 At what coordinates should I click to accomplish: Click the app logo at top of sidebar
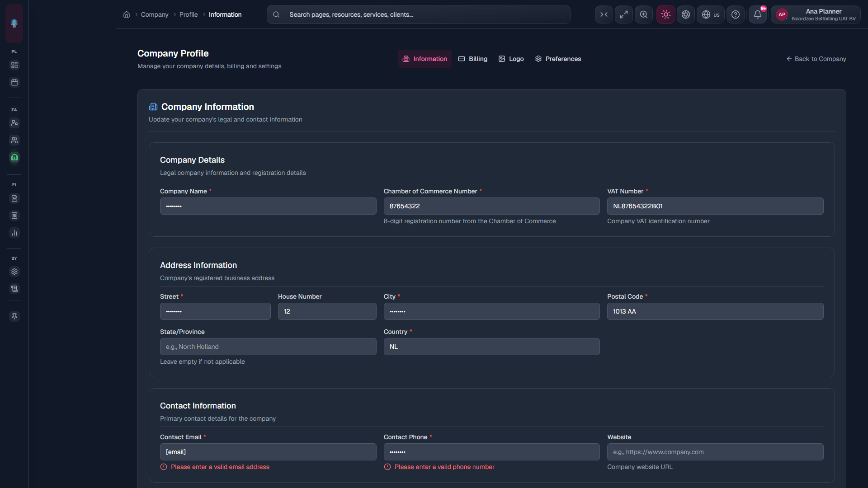click(14, 23)
